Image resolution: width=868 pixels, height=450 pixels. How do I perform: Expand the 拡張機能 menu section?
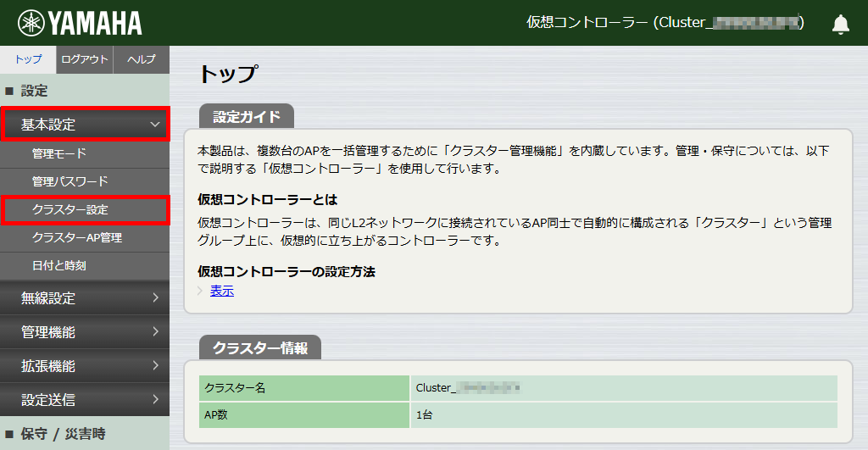85,365
